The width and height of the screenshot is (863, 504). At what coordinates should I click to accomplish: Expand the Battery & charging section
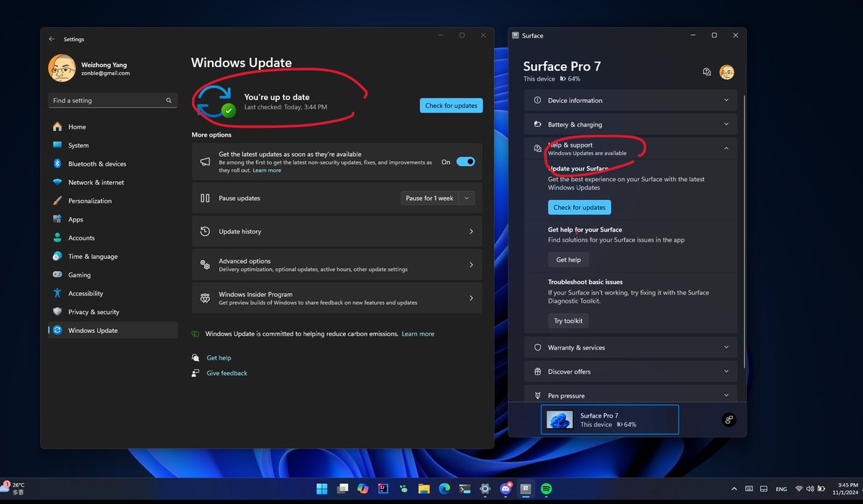coord(631,124)
